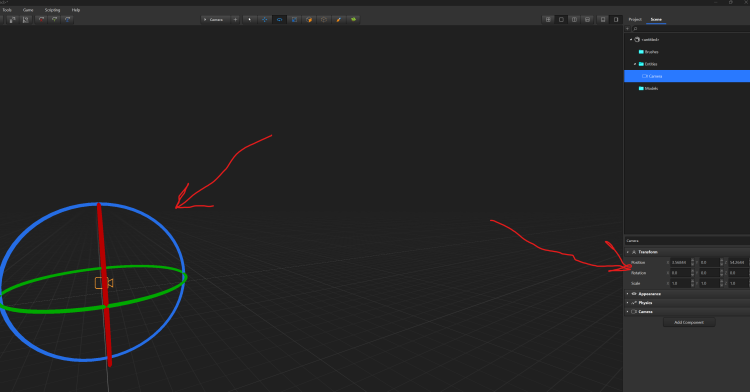This screenshot has height=392, width=750.
Task: Click the Scale Y stepper arrows
Action: coord(722,283)
